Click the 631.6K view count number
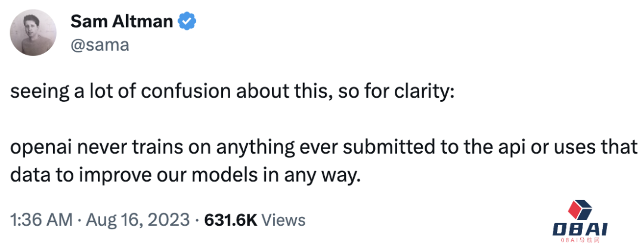Image resolution: width=644 pixels, height=249 pixels. coord(230,220)
